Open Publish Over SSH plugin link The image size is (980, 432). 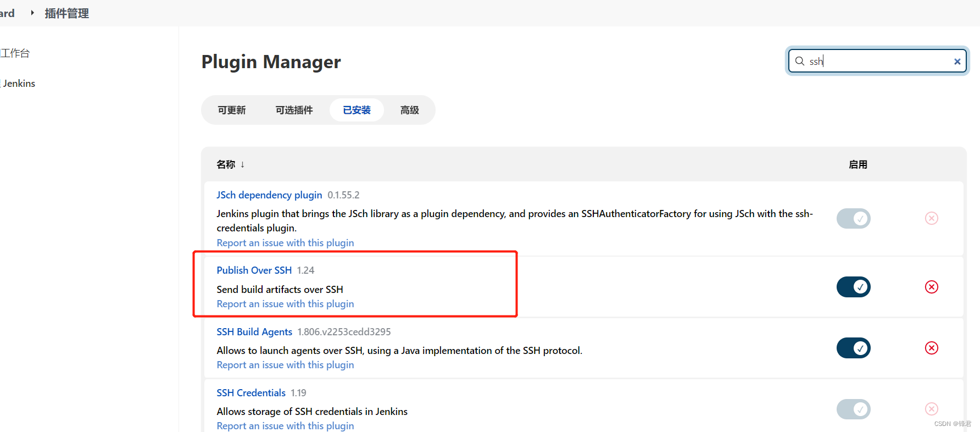tap(254, 270)
